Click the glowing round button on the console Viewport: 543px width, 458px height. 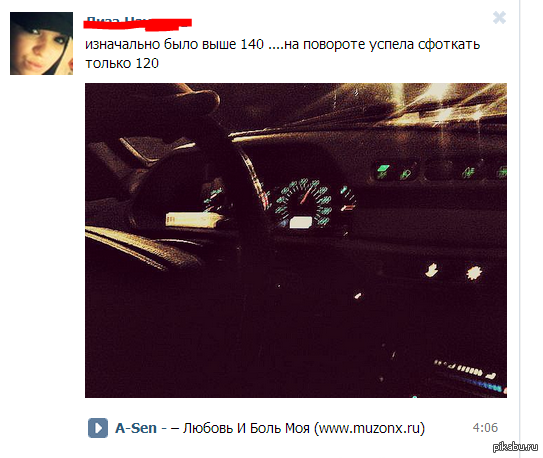pyautogui.click(x=474, y=272)
